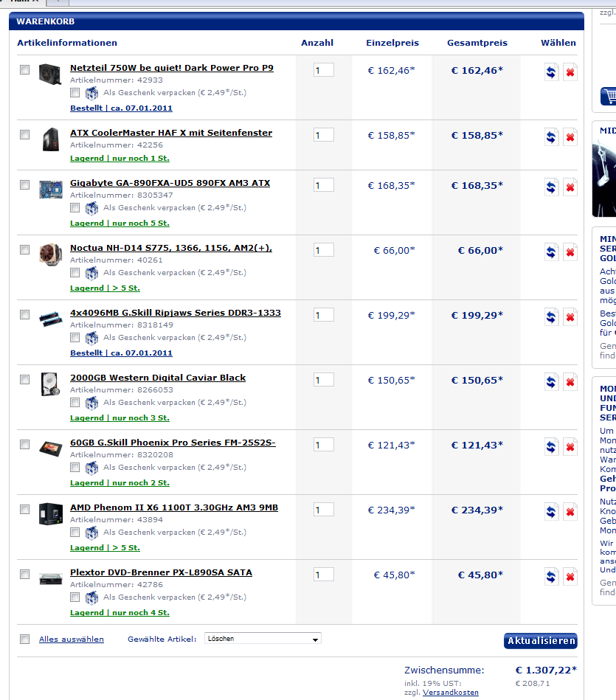This screenshot has width=616, height=700.
Task: Open the Plextor DVD-Brenner PX-L890SA SATA link
Action: [x=161, y=572]
